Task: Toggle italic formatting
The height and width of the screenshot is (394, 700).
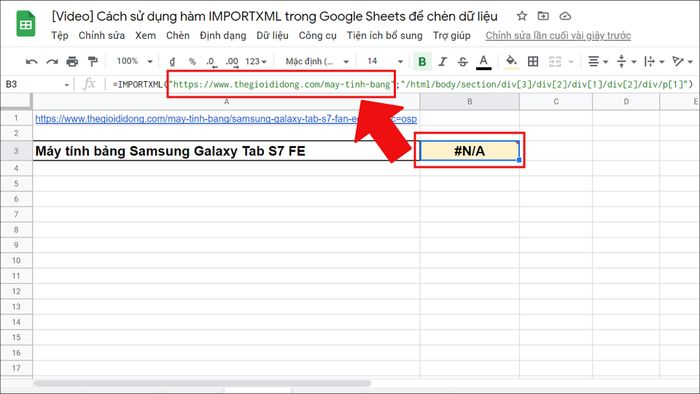Action: (x=442, y=62)
